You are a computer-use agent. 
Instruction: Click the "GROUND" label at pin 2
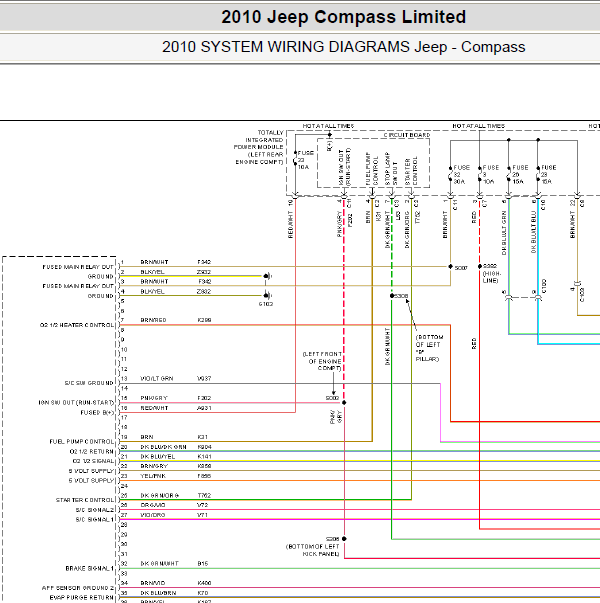point(101,276)
